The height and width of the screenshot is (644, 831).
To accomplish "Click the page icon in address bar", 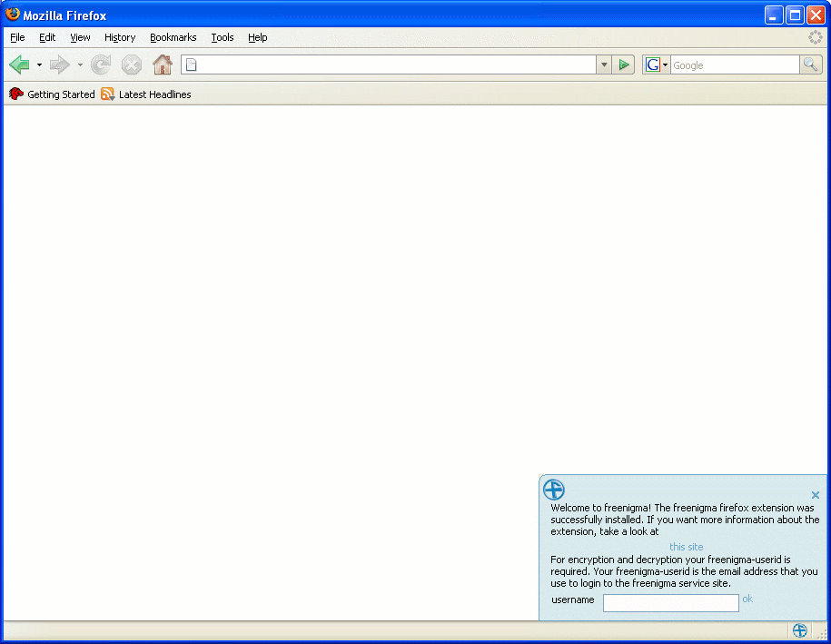I will click(x=192, y=65).
